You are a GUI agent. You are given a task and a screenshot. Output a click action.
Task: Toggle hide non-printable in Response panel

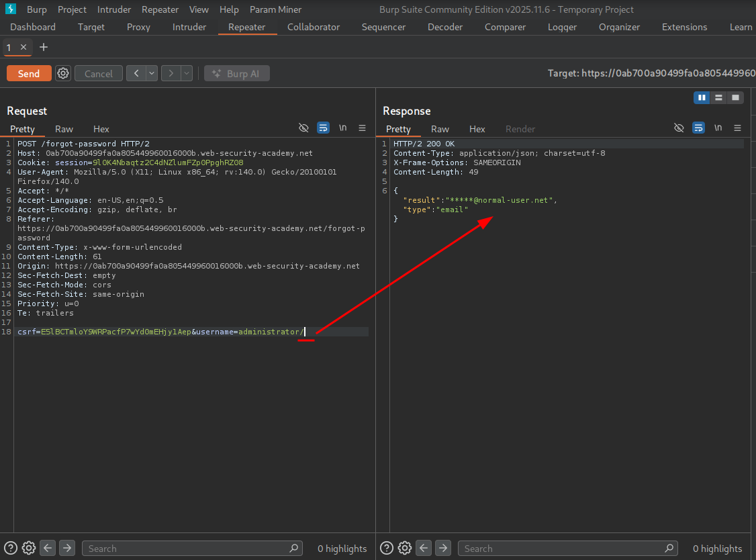click(679, 128)
